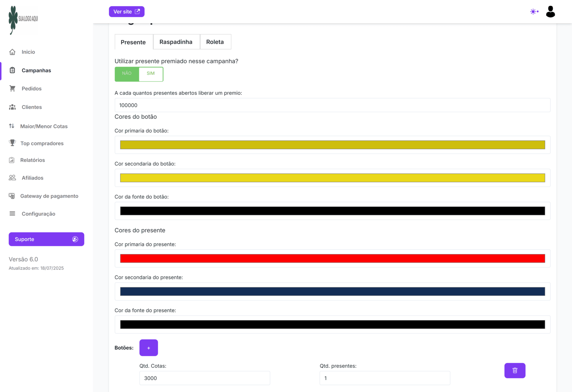Open Configuração in the sidebar menu
The image size is (572, 392).
(x=38, y=214)
